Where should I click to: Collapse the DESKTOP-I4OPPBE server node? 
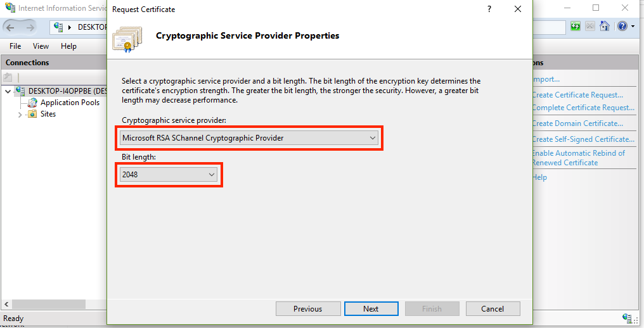click(x=8, y=91)
